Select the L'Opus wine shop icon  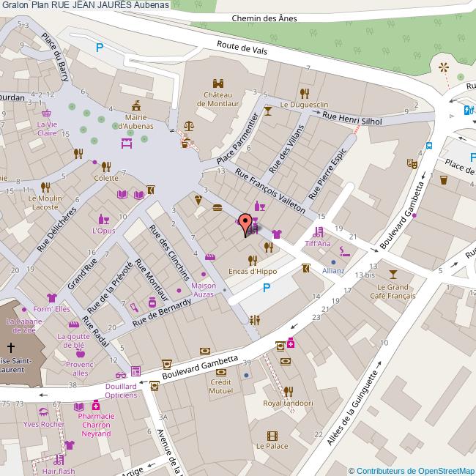103,219
